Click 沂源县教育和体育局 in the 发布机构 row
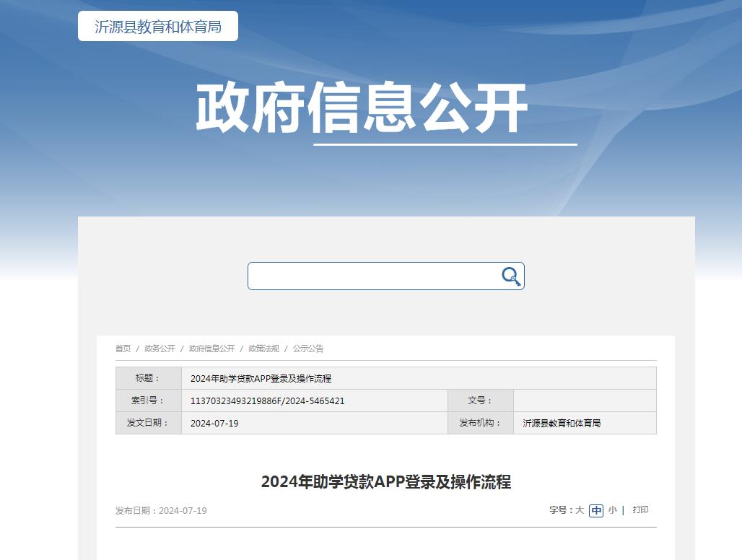742x560 pixels. [562, 423]
